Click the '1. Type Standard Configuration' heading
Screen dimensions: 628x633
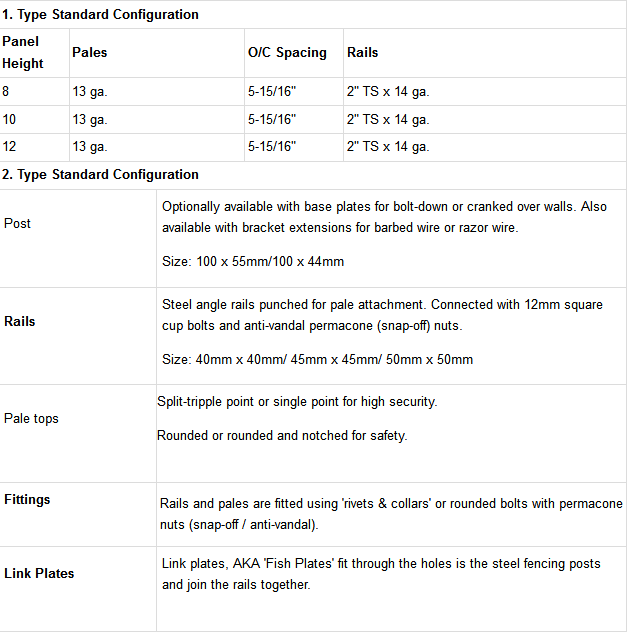point(100,15)
